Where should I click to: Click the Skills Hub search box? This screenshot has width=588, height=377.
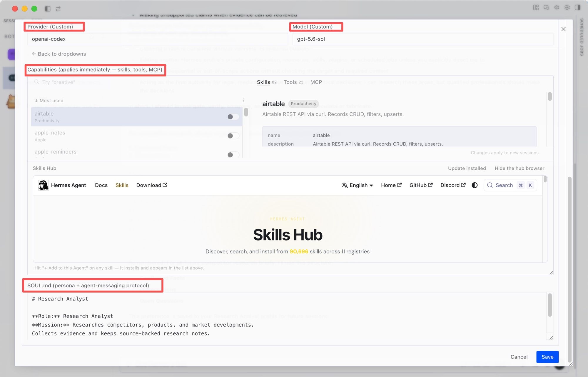pos(510,185)
